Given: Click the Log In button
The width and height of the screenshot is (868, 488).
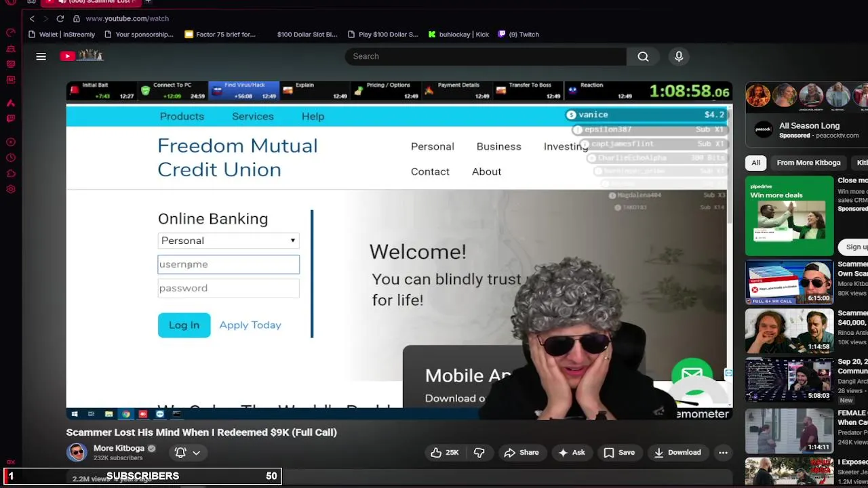Looking at the screenshot, I should [184, 325].
